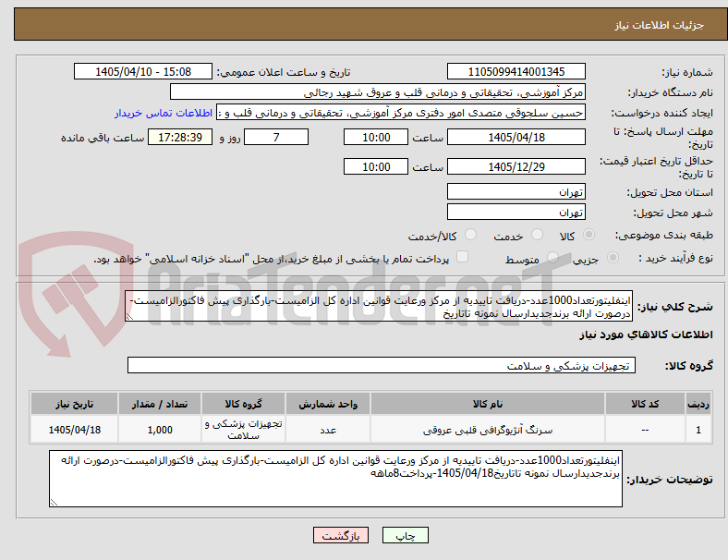Select the جزیی purchase type radio
This screenshot has height=560, width=728.
(613, 257)
